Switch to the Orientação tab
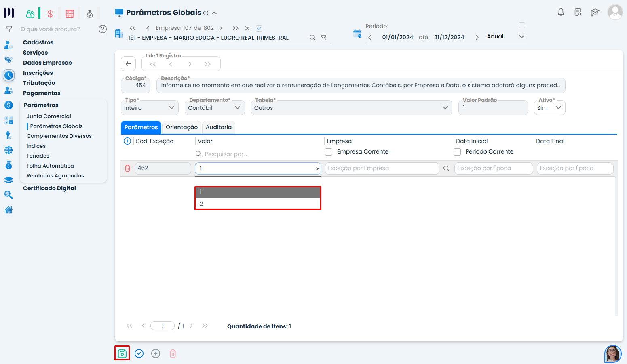The height and width of the screenshot is (364, 627). click(182, 127)
